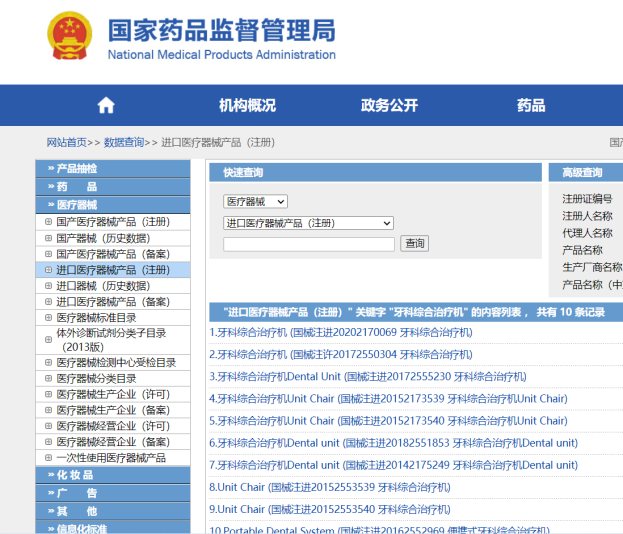
Task: Open 机构概况 menu
Action: tap(247, 106)
